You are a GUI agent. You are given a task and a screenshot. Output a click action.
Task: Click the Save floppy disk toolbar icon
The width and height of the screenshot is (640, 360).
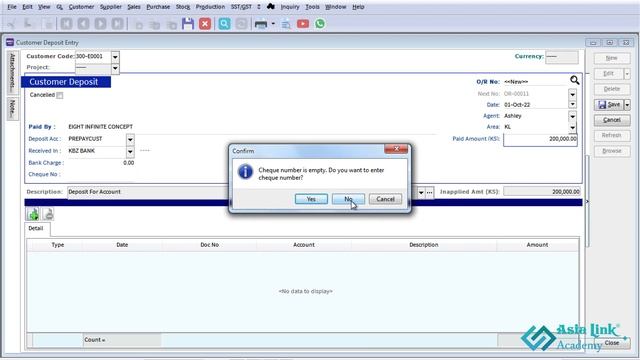pos(188,24)
